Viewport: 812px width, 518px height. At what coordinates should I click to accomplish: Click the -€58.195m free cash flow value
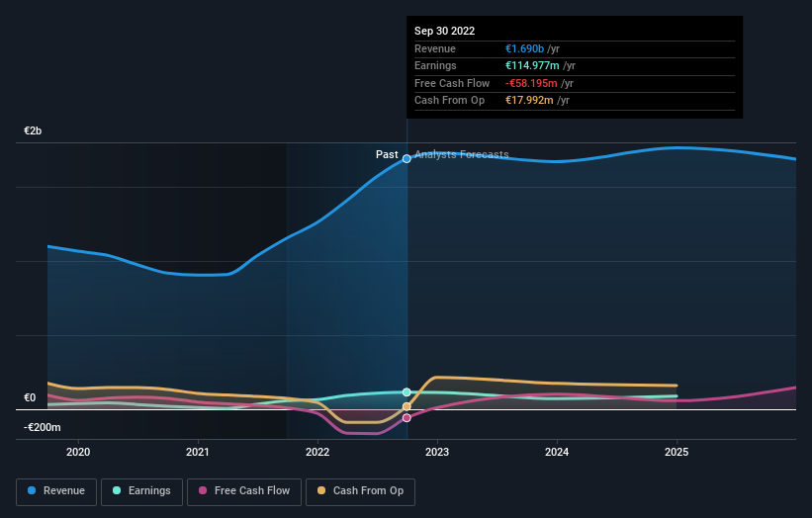click(531, 83)
